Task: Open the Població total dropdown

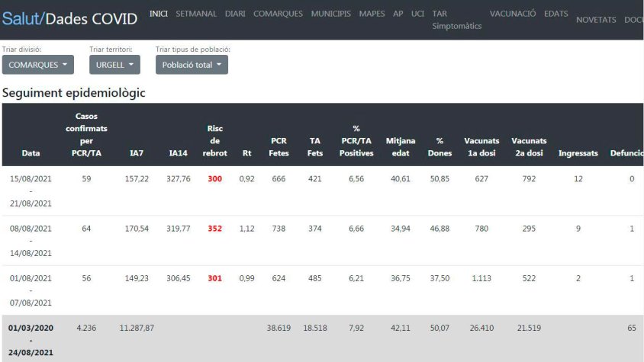Action: tap(192, 65)
